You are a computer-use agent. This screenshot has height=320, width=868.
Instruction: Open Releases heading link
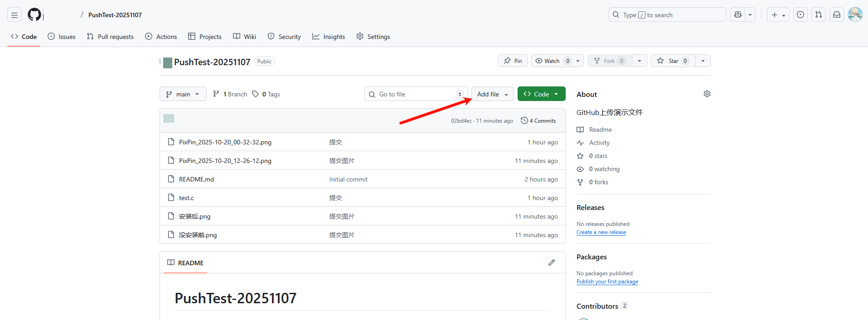591,207
